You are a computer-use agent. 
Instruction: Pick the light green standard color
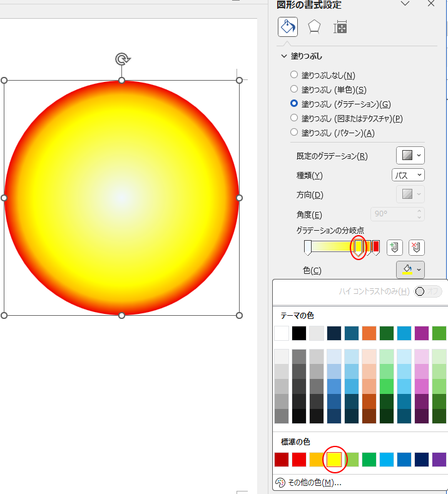(352, 460)
